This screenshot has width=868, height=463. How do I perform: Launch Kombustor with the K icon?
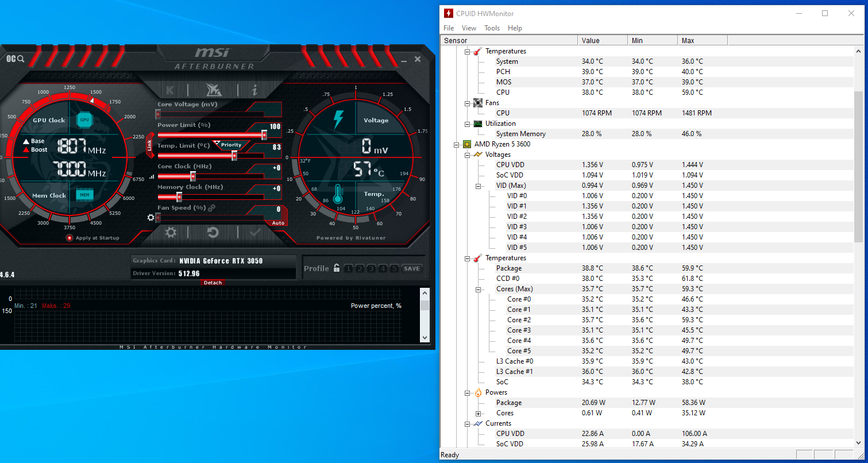click(170, 90)
